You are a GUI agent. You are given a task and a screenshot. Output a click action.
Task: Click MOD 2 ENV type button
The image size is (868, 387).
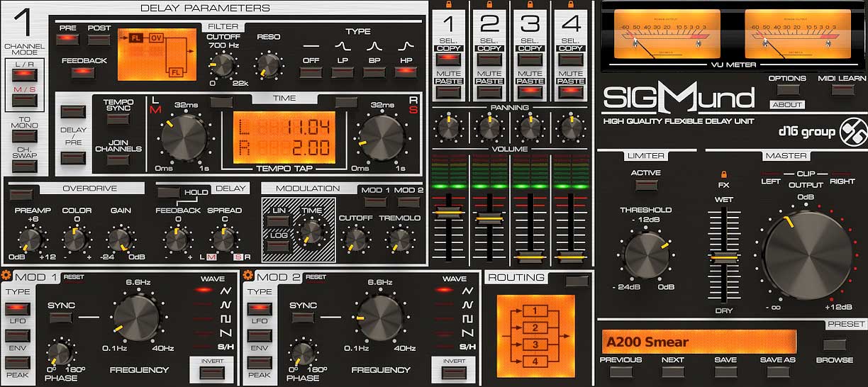pyautogui.click(x=259, y=335)
